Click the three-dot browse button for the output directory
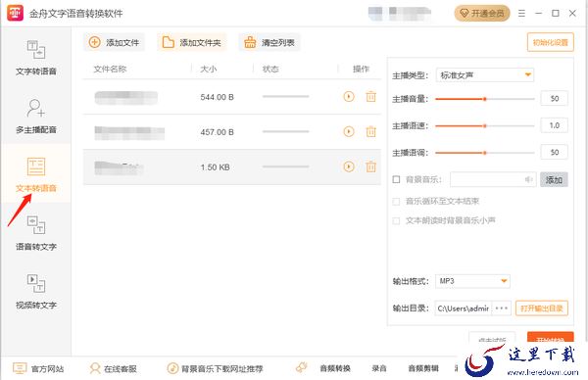588x380 pixels. (x=502, y=309)
